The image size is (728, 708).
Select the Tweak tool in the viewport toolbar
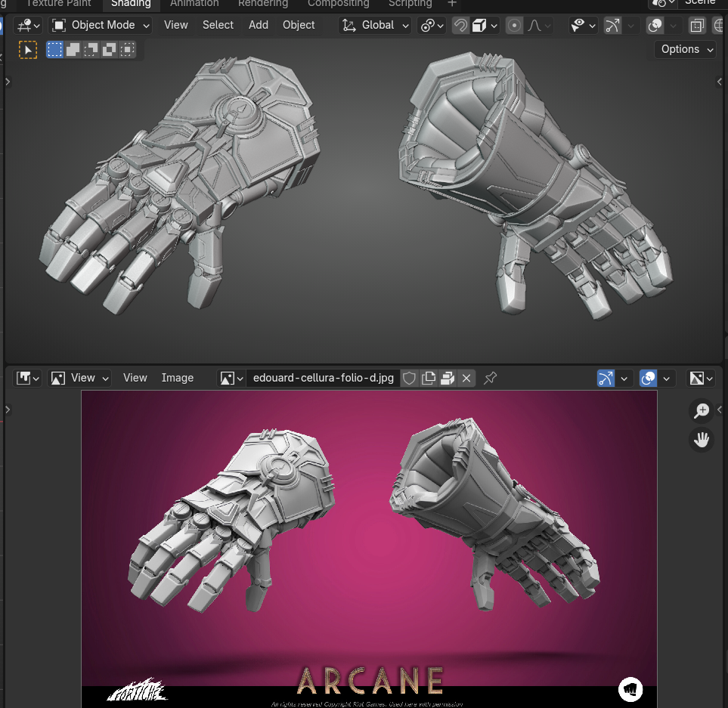tap(28, 49)
